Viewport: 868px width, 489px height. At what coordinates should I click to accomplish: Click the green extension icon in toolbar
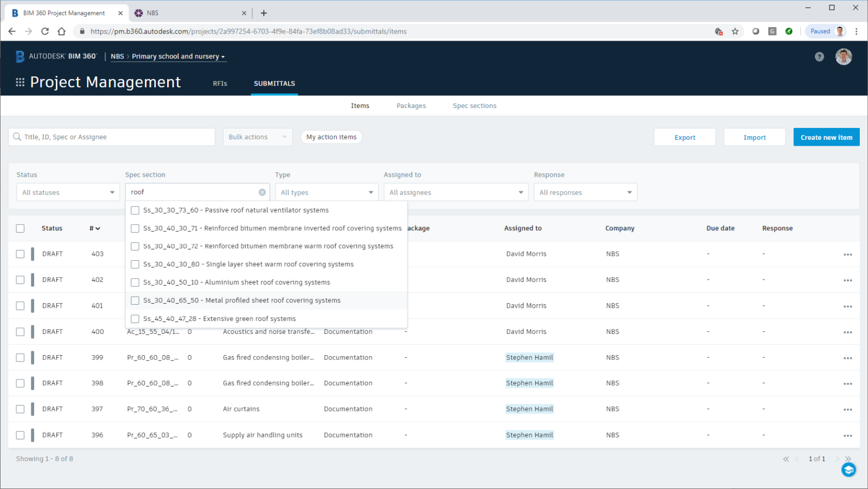point(789,31)
